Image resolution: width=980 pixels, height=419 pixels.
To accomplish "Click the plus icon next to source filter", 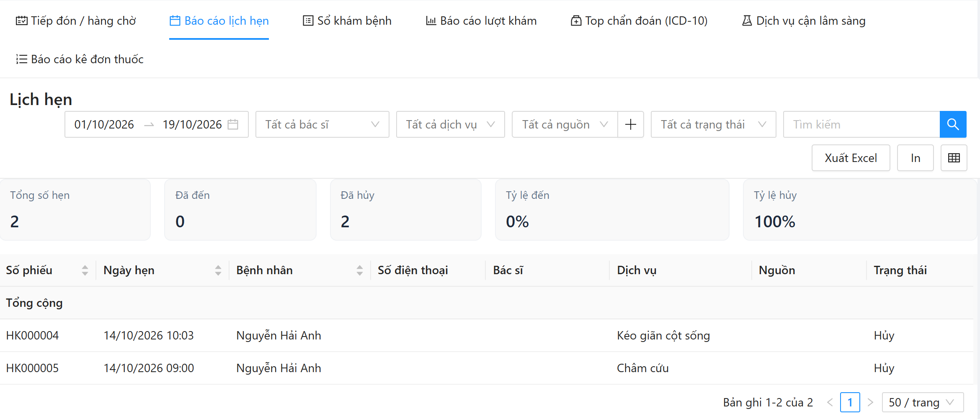I will coord(631,124).
